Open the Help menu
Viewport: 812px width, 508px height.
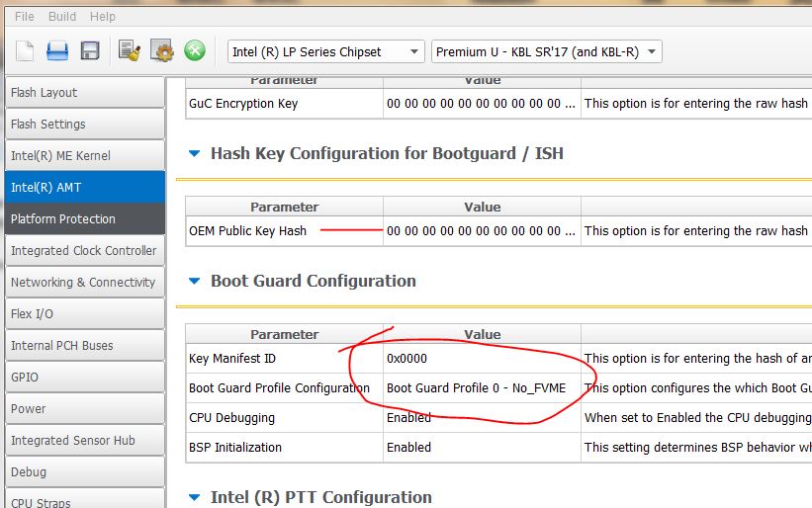point(102,17)
